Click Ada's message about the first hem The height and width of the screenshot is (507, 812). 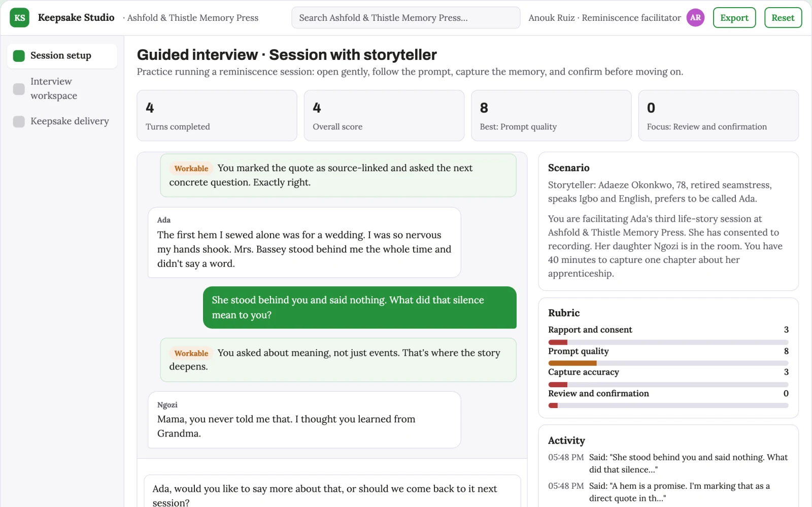point(304,243)
